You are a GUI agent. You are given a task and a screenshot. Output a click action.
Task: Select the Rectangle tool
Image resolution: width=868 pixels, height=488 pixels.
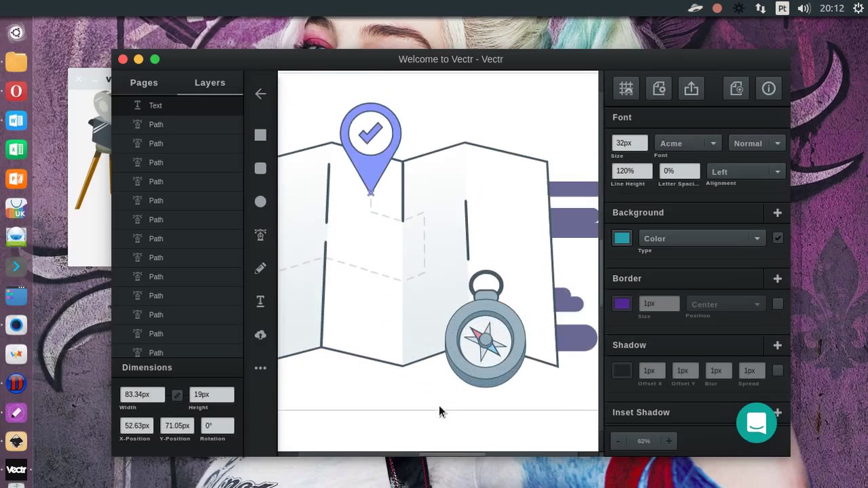(x=260, y=135)
